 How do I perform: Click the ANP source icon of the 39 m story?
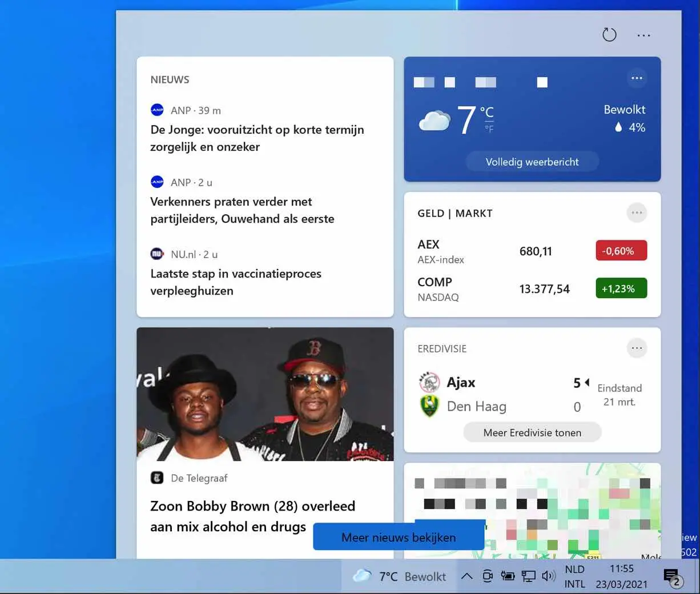(x=157, y=110)
